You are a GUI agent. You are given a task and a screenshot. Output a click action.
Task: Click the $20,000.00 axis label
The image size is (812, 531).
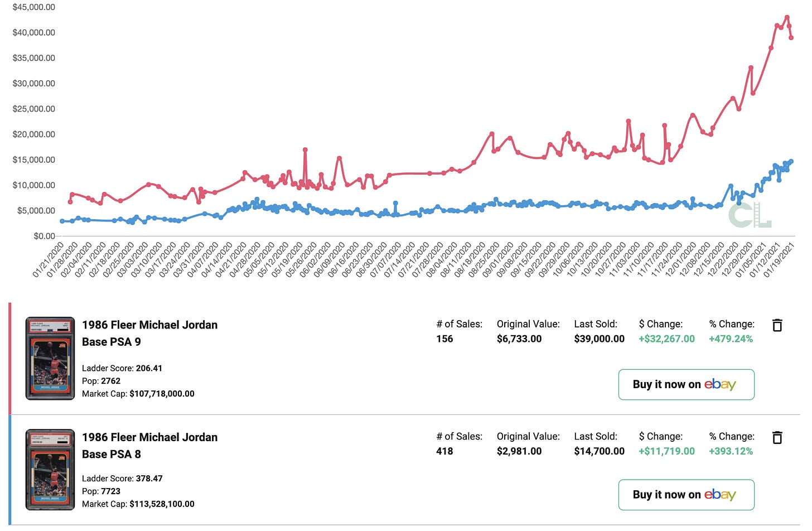pos(34,134)
